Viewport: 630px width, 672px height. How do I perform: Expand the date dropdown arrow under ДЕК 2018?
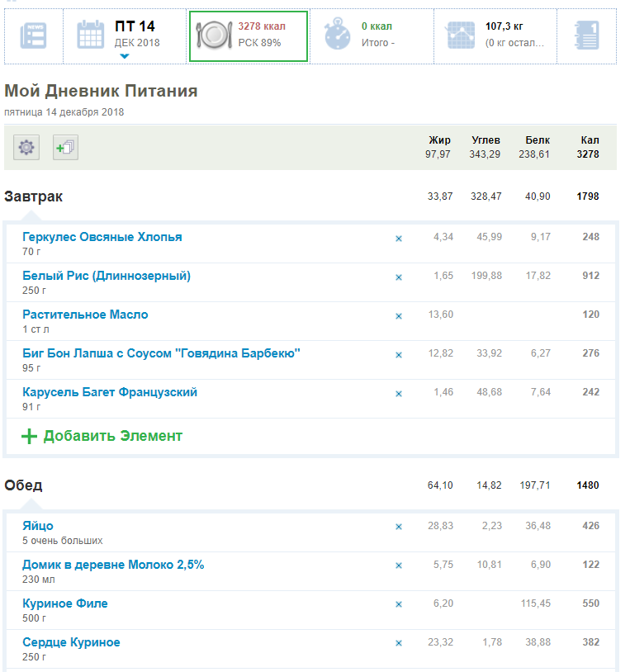click(125, 57)
